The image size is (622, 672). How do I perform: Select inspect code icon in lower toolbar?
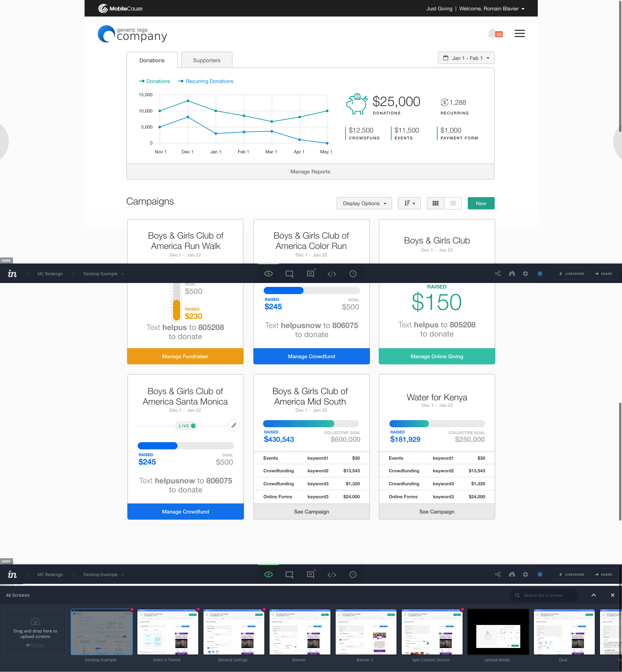pos(331,574)
